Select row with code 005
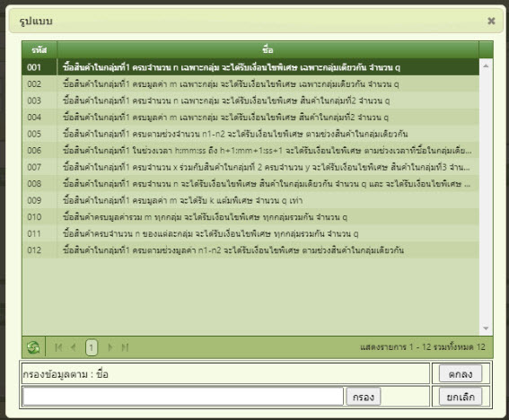The width and height of the screenshot is (509, 420). [x=250, y=134]
